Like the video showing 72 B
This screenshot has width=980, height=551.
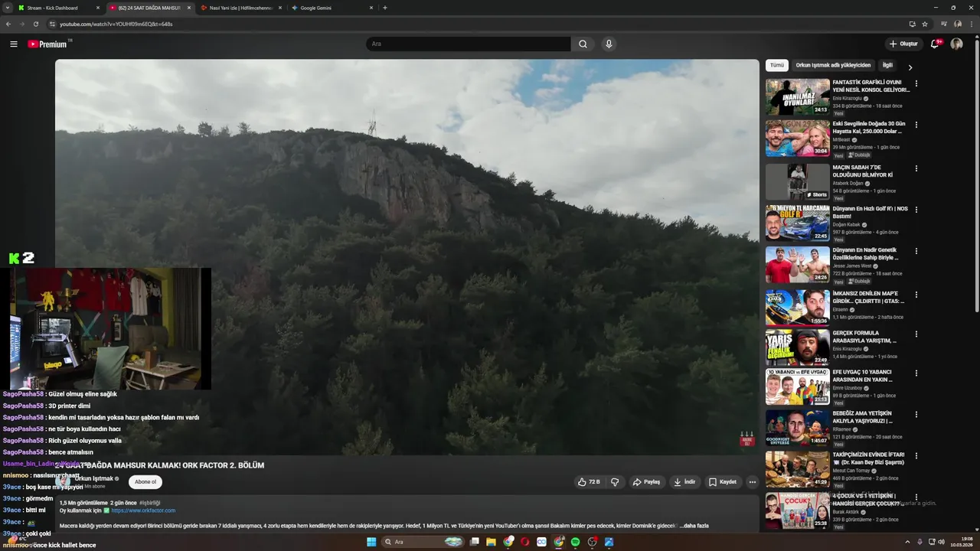[589, 482]
